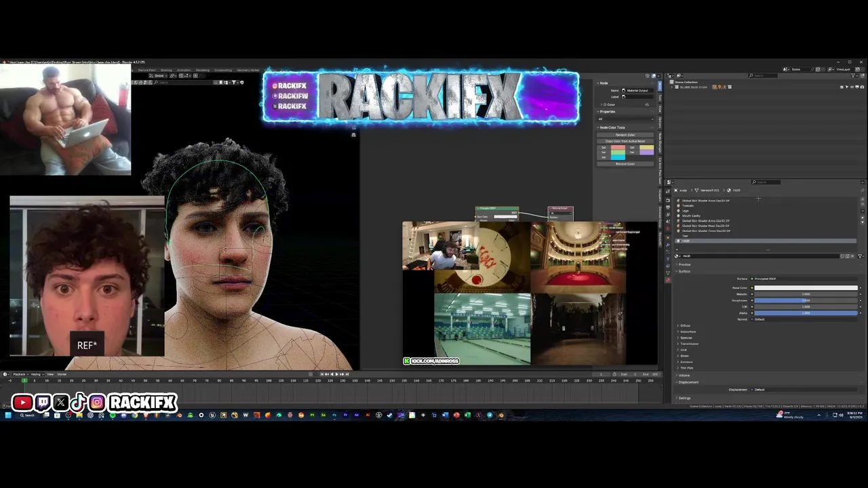Screen dimensions: 868x488
Task: Toggle collection render camera icon
Action: click(x=862, y=87)
